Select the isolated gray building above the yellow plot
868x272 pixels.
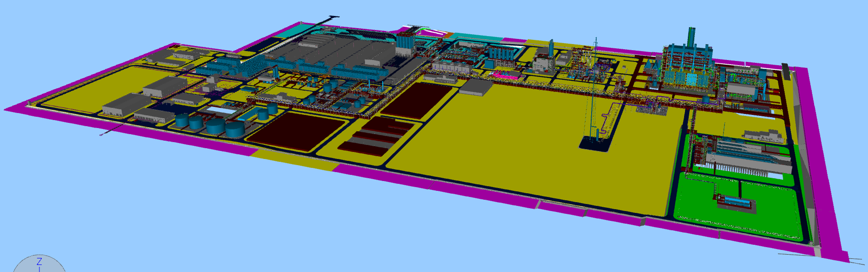point(475,87)
